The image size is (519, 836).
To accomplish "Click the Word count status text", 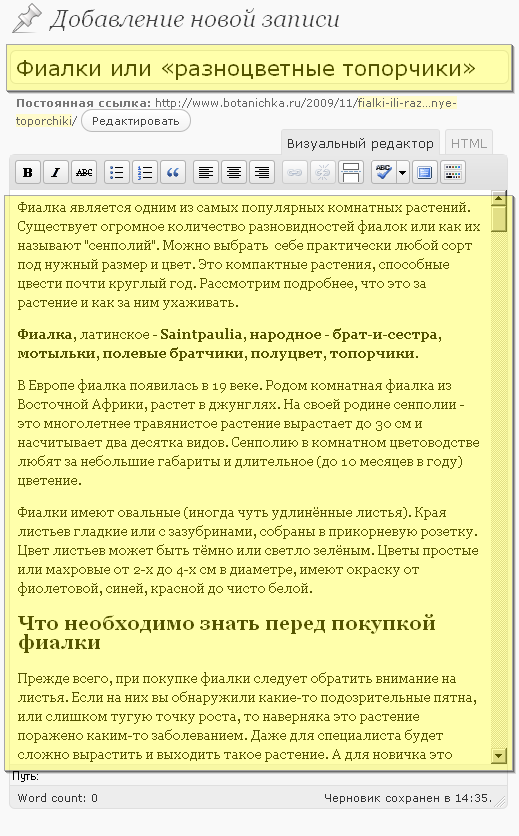I will pyautogui.click(x=58, y=798).
